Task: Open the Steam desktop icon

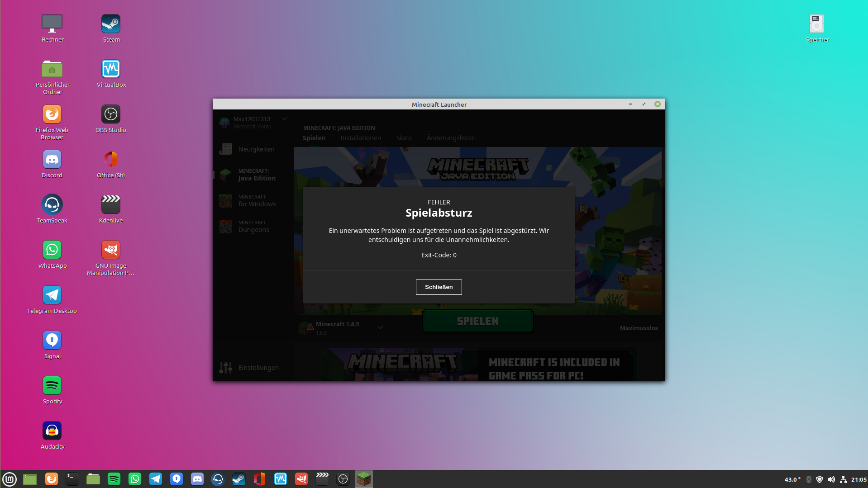Action: click(x=111, y=28)
